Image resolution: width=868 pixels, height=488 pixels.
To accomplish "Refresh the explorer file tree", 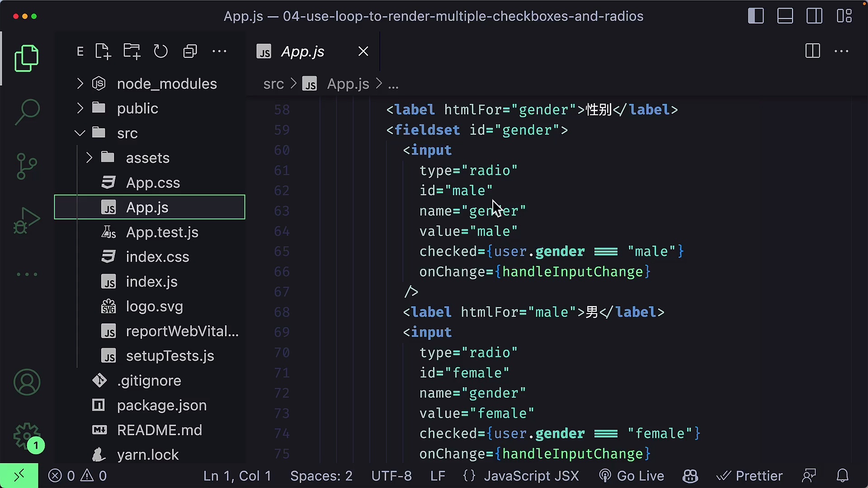I will pos(160,52).
